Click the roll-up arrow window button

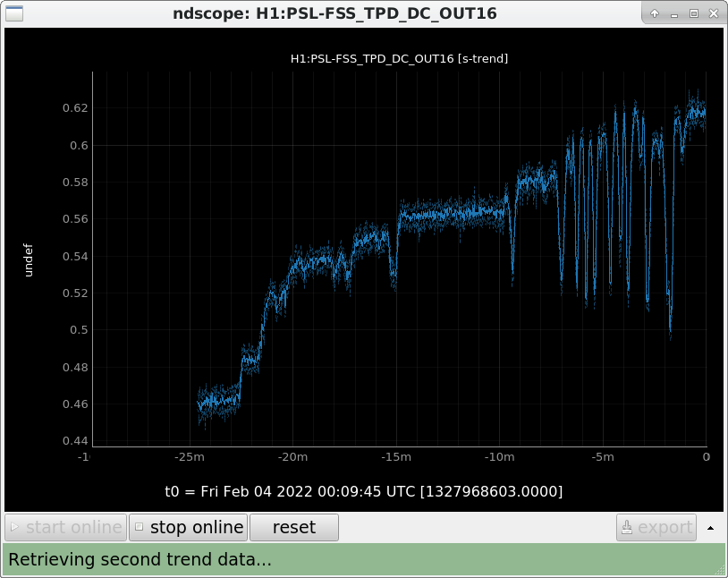point(655,13)
